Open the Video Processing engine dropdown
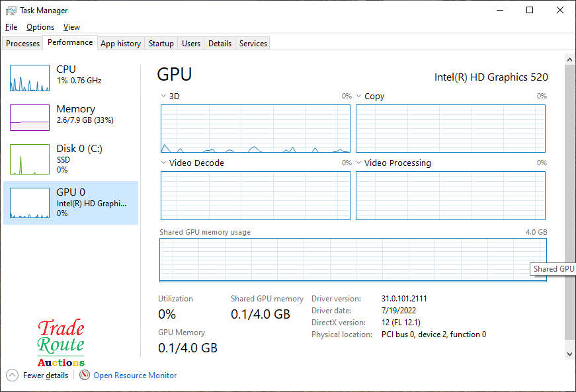The image size is (576, 392). (x=360, y=163)
